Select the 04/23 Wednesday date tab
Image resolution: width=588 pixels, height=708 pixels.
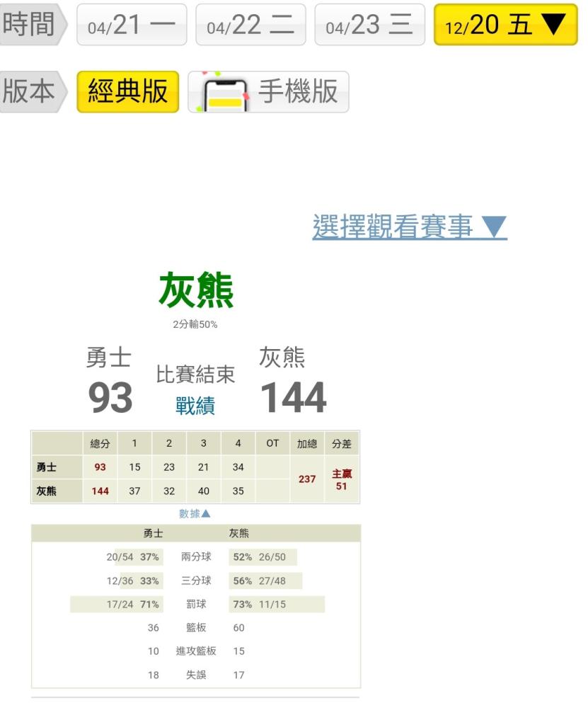point(369,25)
